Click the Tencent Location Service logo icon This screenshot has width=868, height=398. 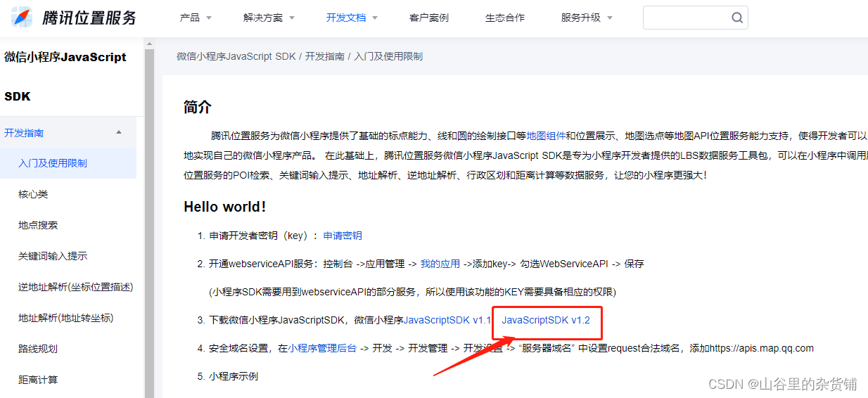click(21, 17)
